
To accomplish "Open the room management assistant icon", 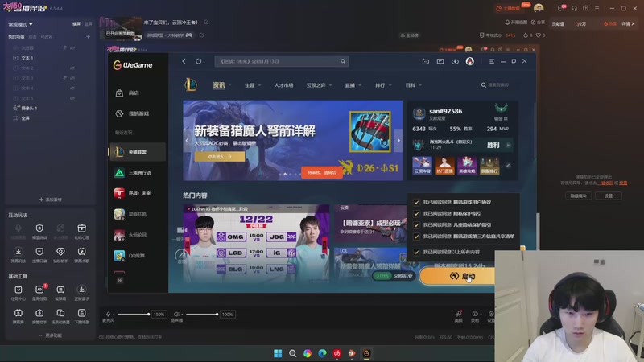I will 39,313.
